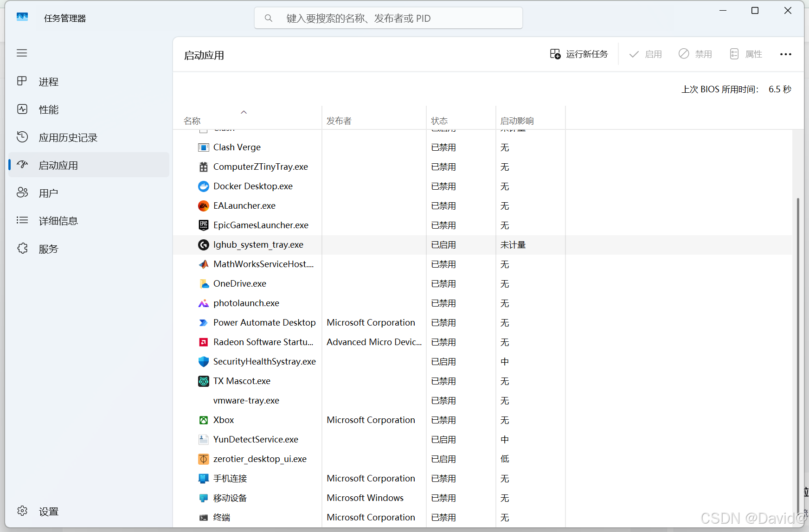Click the 中 impact of YunDetectService.exe

click(x=505, y=440)
